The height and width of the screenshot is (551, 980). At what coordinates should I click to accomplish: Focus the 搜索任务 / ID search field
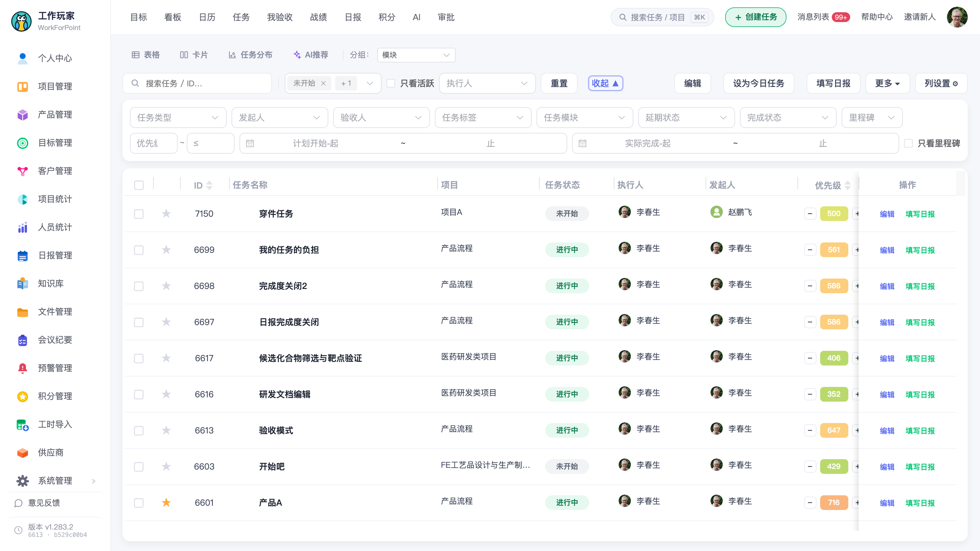[x=197, y=83]
